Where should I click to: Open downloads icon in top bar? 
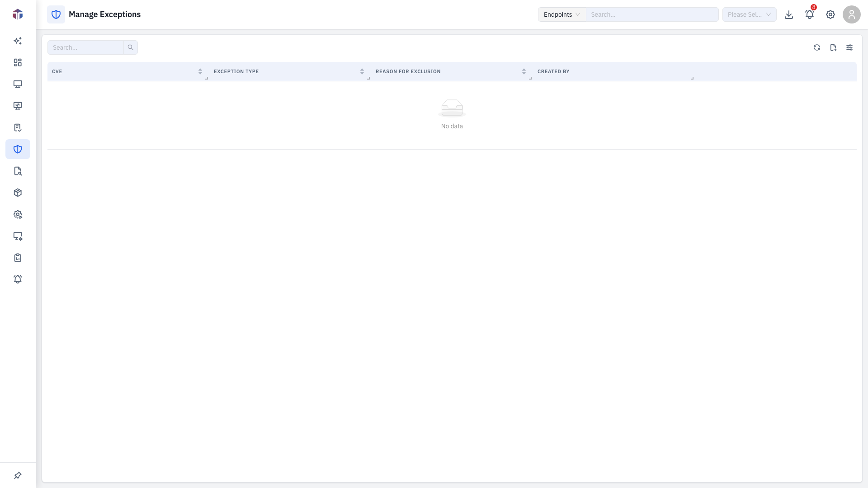point(789,14)
